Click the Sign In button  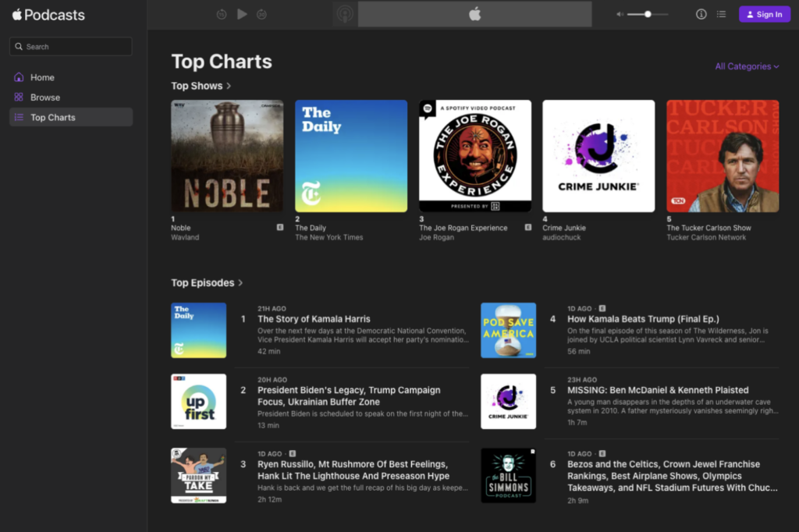(765, 14)
